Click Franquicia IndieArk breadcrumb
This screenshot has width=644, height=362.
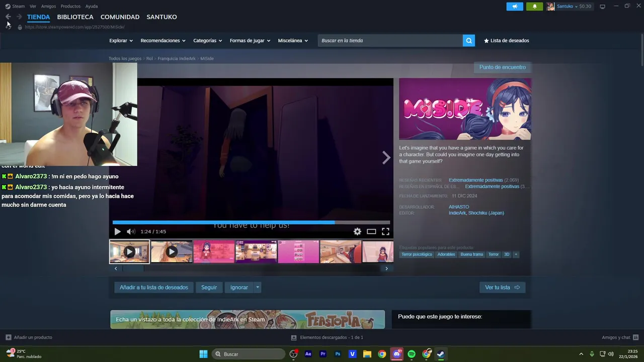coord(177,59)
